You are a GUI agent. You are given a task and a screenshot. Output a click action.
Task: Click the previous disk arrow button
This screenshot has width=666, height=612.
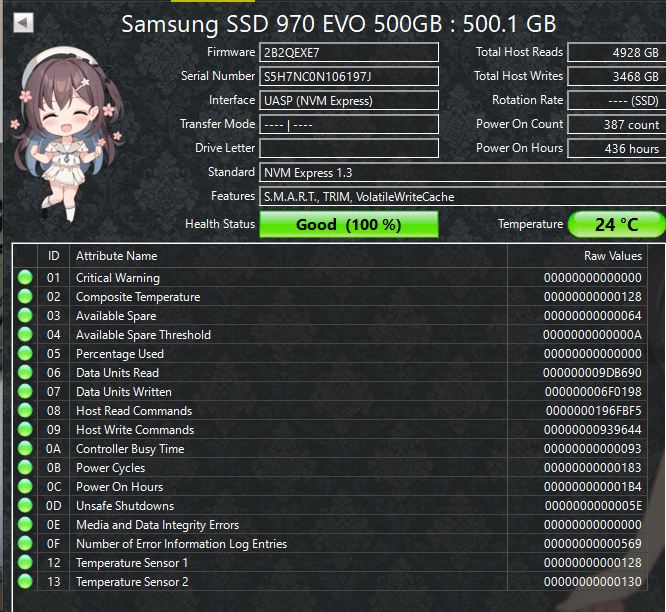pos(23,23)
